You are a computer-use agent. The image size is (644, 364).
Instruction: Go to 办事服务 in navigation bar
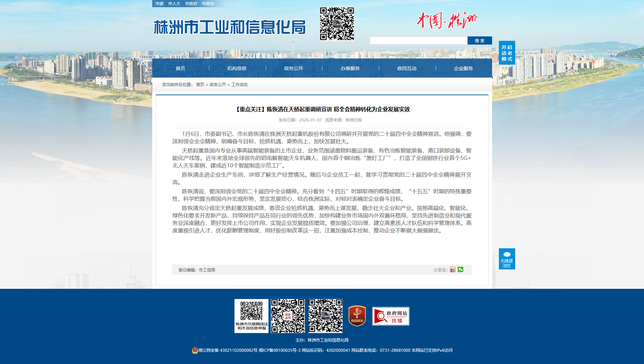click(350, 68)
